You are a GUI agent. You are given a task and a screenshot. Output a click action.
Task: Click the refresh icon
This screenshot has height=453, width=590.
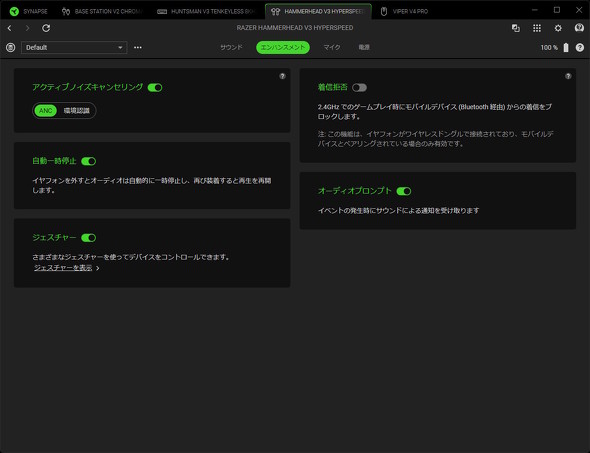click(46, 28)
